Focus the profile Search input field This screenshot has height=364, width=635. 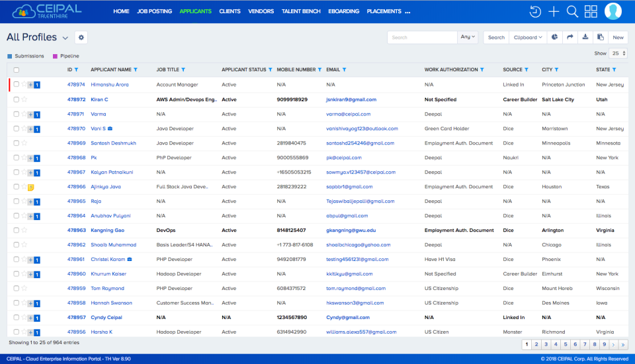click(422, 37)
